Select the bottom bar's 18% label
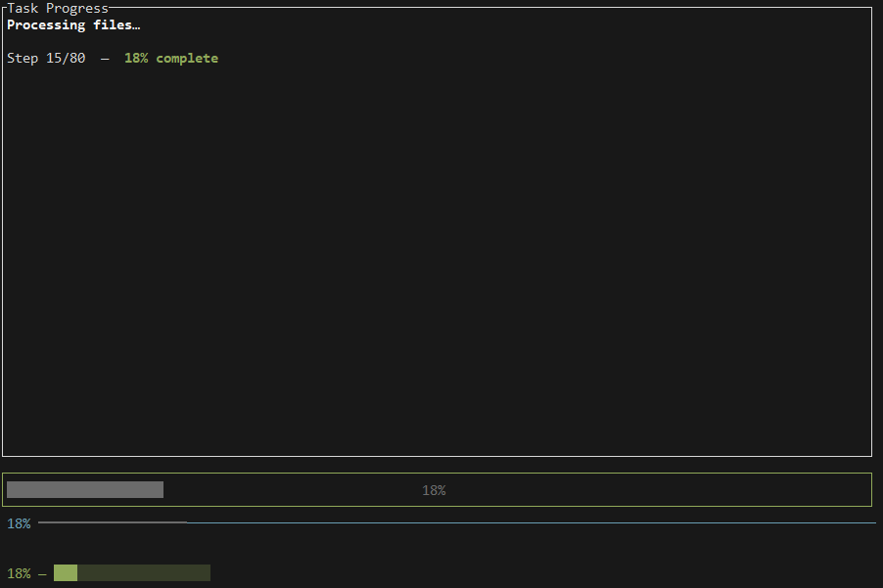 (18, 572)
